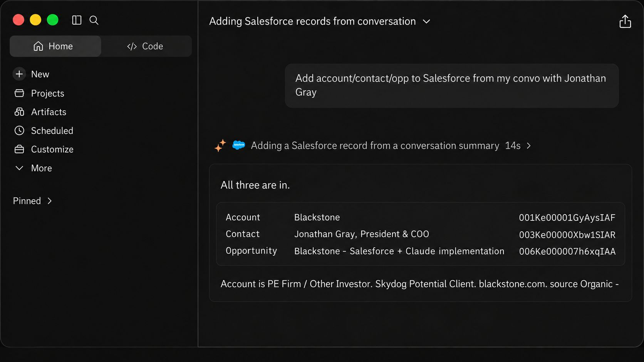Click the 'Opportunity' row label

pos(251,251)
